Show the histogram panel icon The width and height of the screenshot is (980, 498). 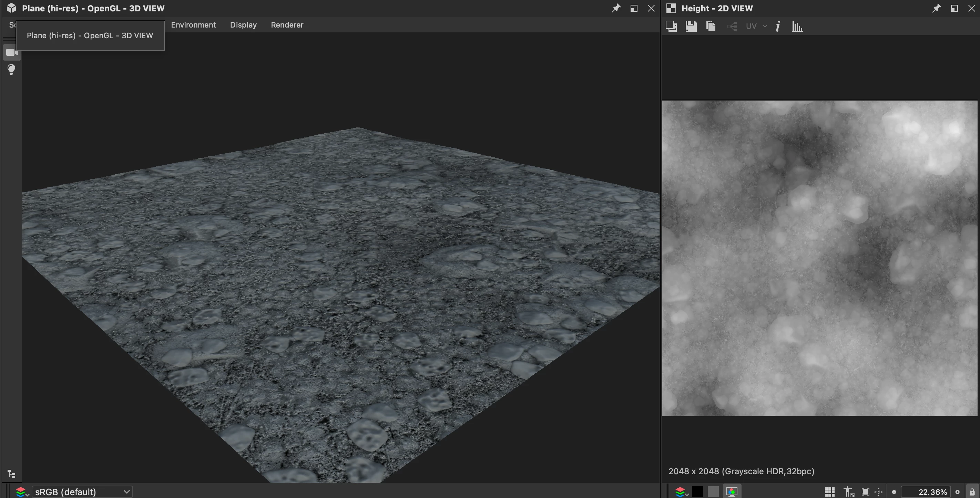point(797,26)
